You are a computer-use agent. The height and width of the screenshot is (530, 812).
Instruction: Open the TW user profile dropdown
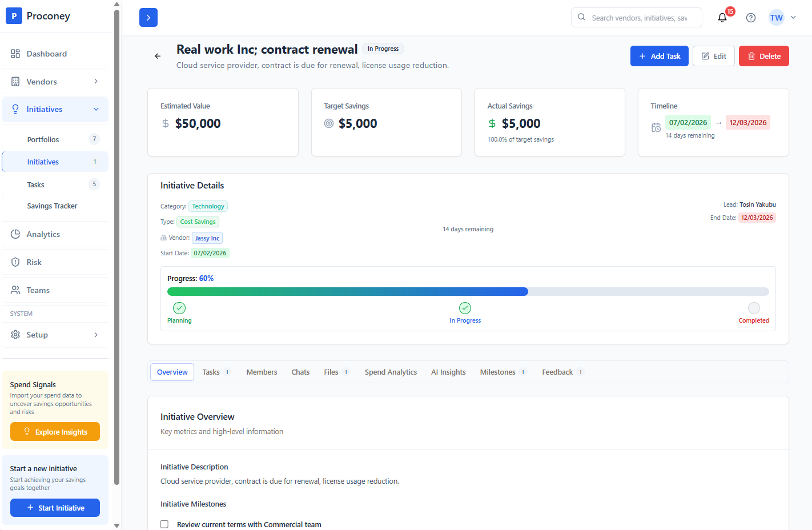point(782,18)
